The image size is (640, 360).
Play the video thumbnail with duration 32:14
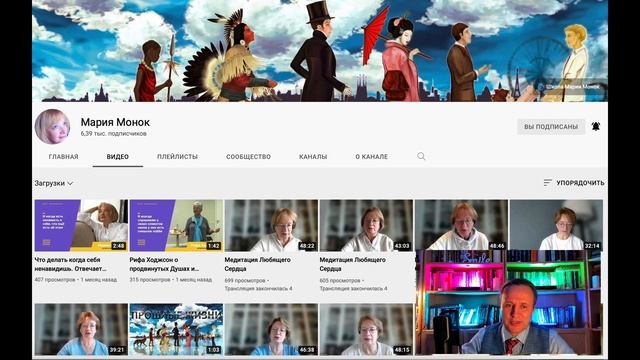(556, 225)
